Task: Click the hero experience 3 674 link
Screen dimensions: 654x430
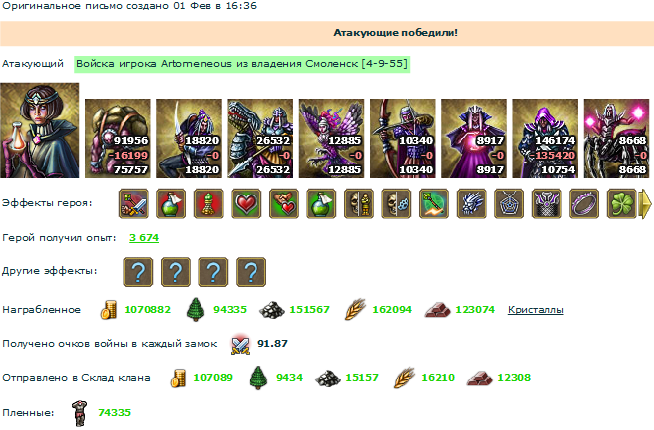Action: tap(144, 238)
